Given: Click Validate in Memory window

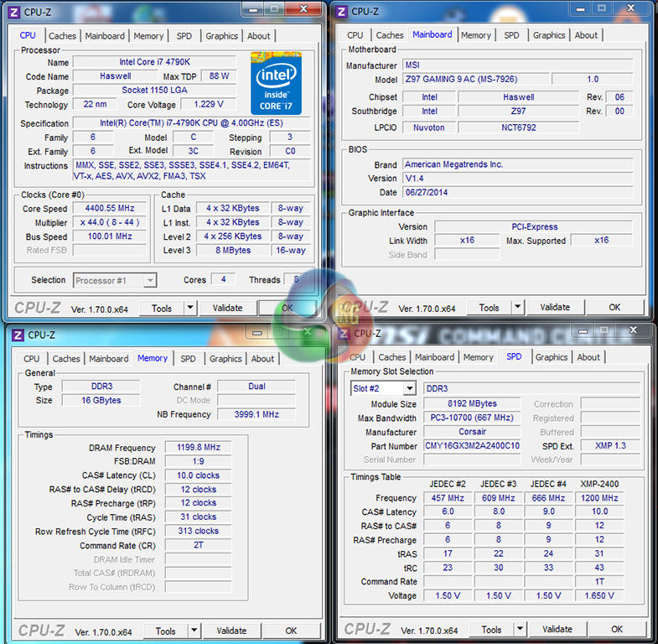Looking at the screenshot, I should click(231, 631).
